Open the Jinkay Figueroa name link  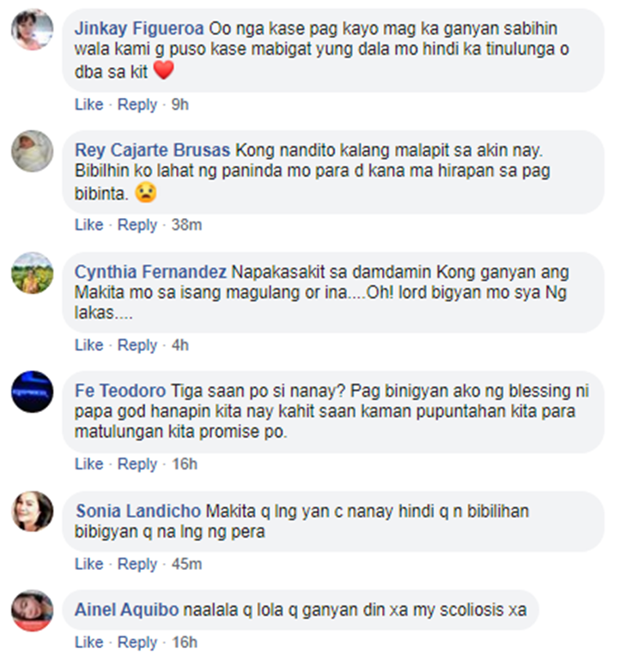tap(139, 28)
